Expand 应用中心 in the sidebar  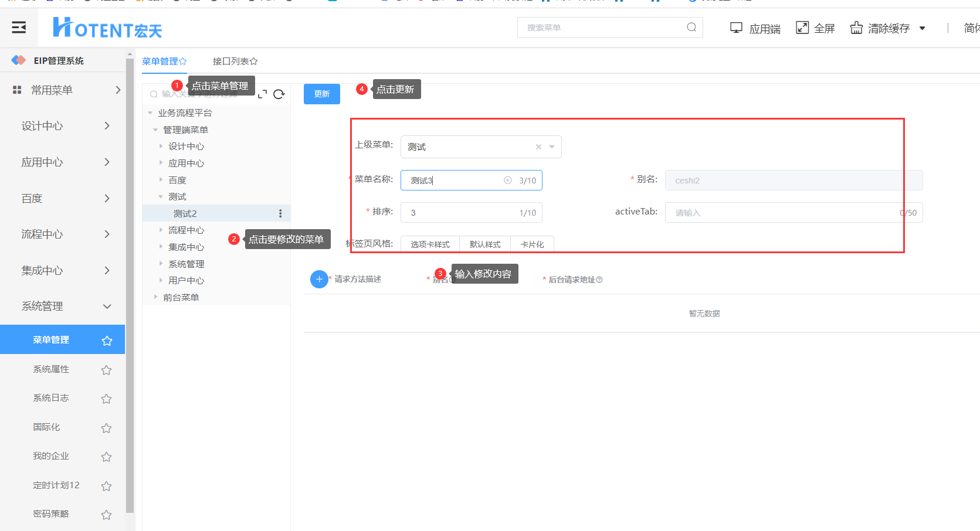107,162
